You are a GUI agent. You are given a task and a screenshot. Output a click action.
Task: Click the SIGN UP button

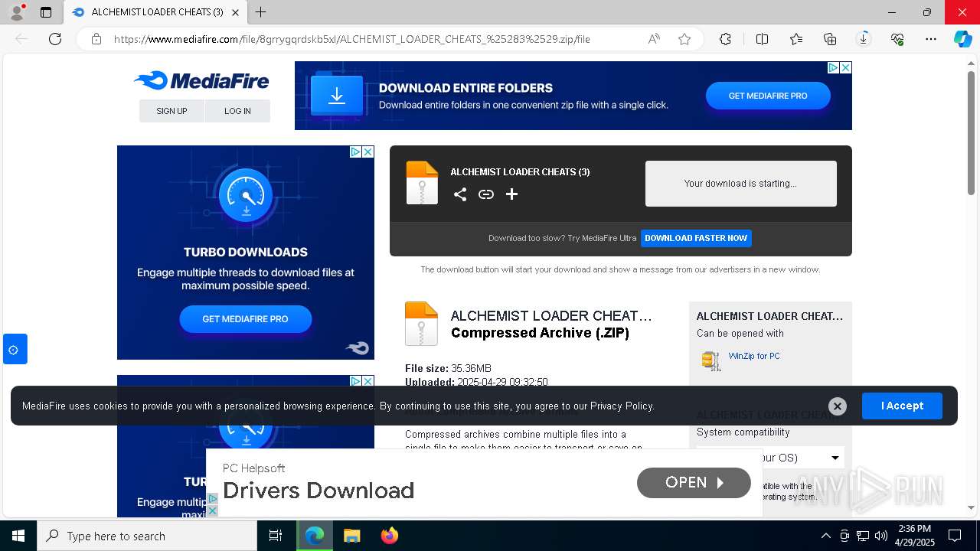click(171, 111)
